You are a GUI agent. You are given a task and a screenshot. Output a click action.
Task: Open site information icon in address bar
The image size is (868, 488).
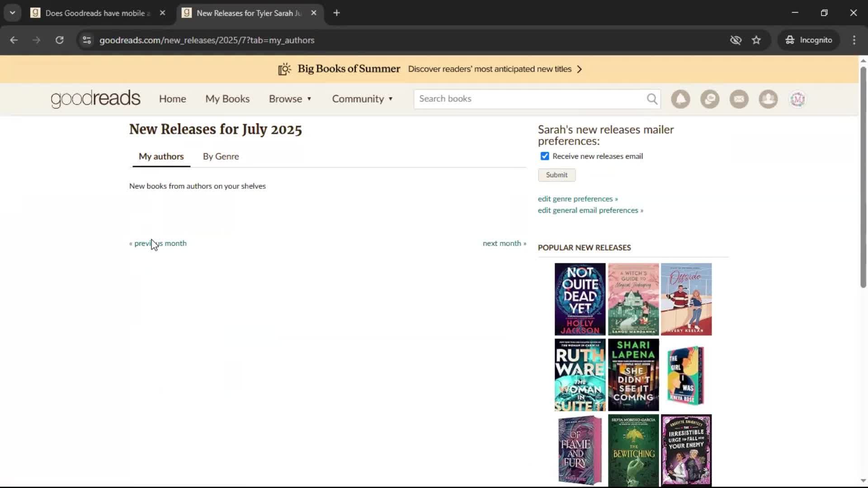(87, 40)
